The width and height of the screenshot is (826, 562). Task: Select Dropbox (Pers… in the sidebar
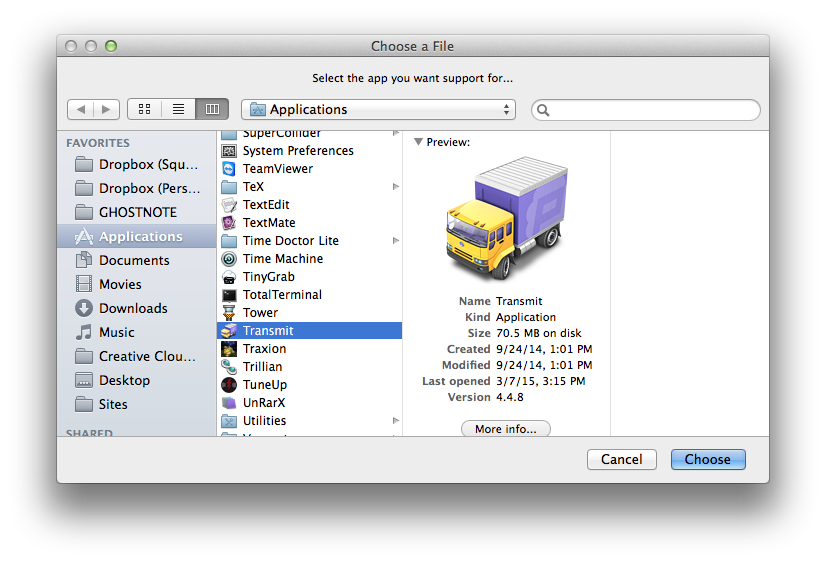coord(137,188)
